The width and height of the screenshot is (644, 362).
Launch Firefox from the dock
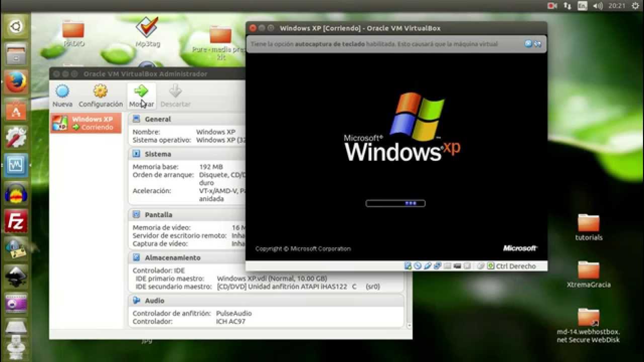[16, 81]
